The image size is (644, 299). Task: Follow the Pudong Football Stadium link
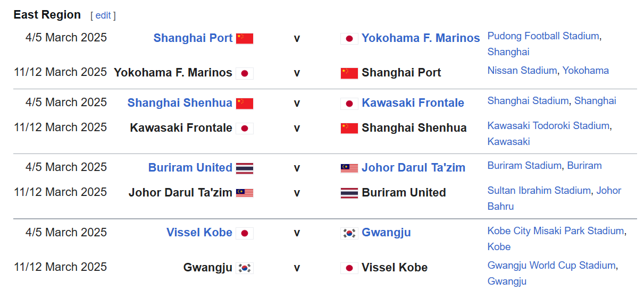point(543,36)
